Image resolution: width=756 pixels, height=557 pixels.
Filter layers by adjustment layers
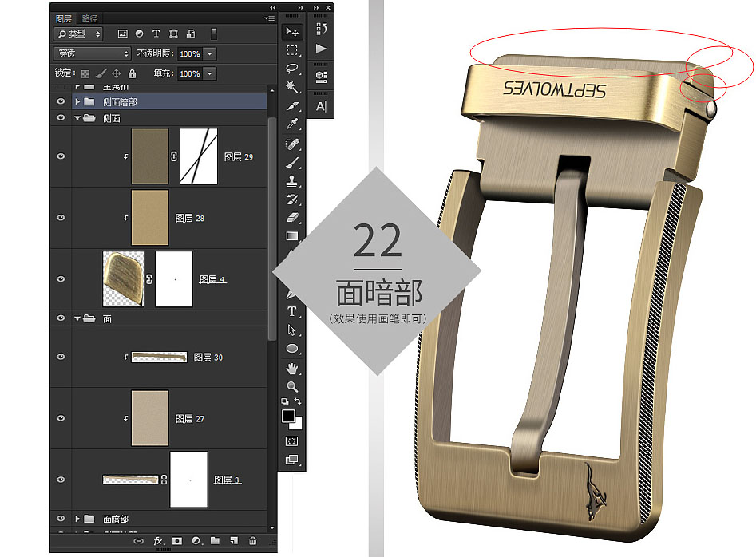point(140,34)
